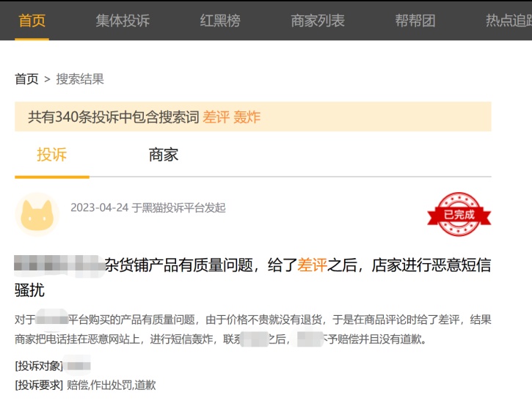
Task: Click the red 已完成 stamp badge
Action: 459,215
